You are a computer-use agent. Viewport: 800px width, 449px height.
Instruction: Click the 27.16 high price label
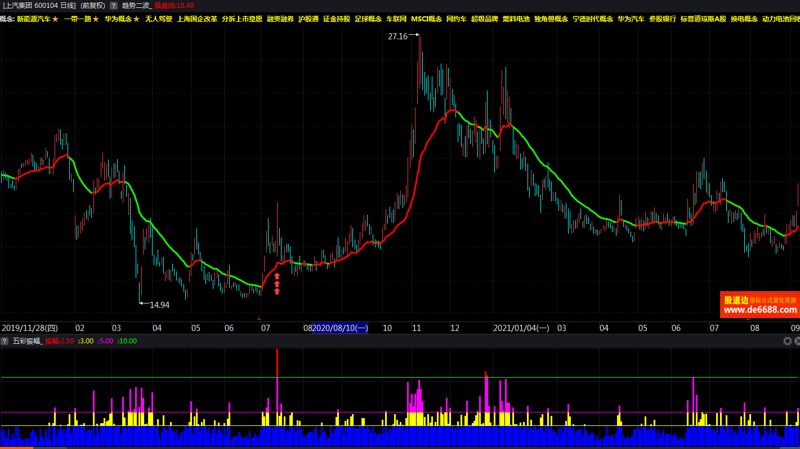pos(397,37)
